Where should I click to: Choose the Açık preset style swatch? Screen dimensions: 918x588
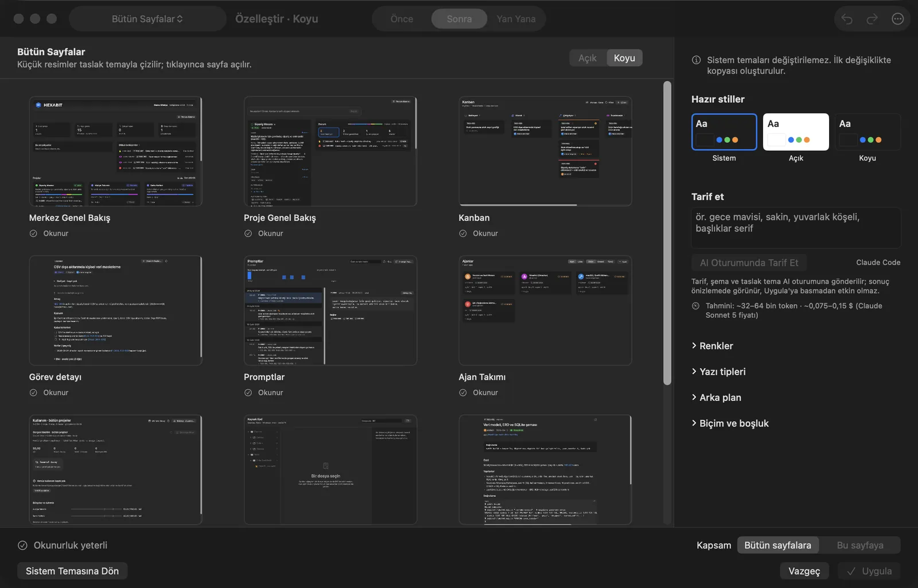796,132
